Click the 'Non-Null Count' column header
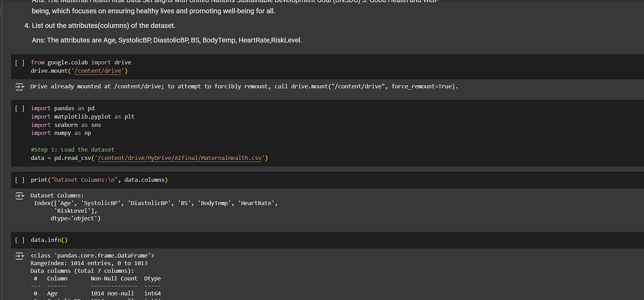644x300 pixels. pos(114,279)
